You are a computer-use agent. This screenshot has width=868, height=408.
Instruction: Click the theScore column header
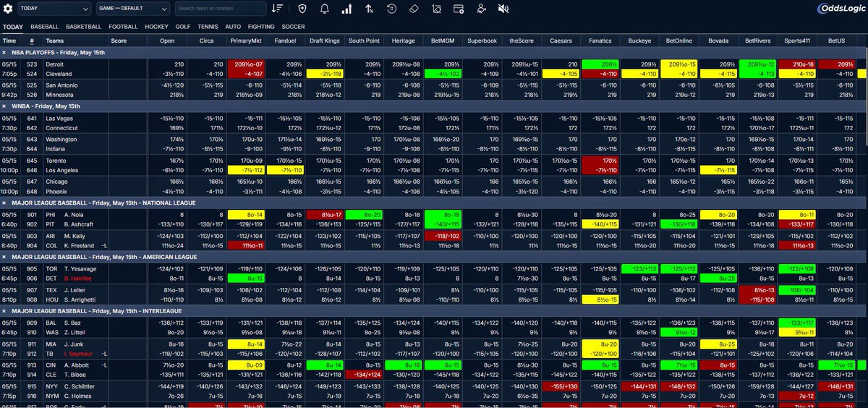pyautogui.click(x=522, y=41)
